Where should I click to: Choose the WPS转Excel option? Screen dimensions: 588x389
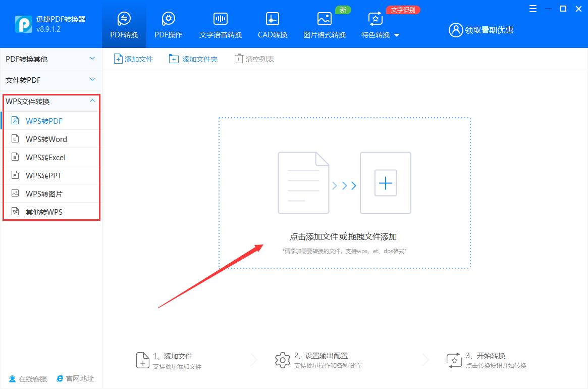pyautogui.click(x=44, y=157)
